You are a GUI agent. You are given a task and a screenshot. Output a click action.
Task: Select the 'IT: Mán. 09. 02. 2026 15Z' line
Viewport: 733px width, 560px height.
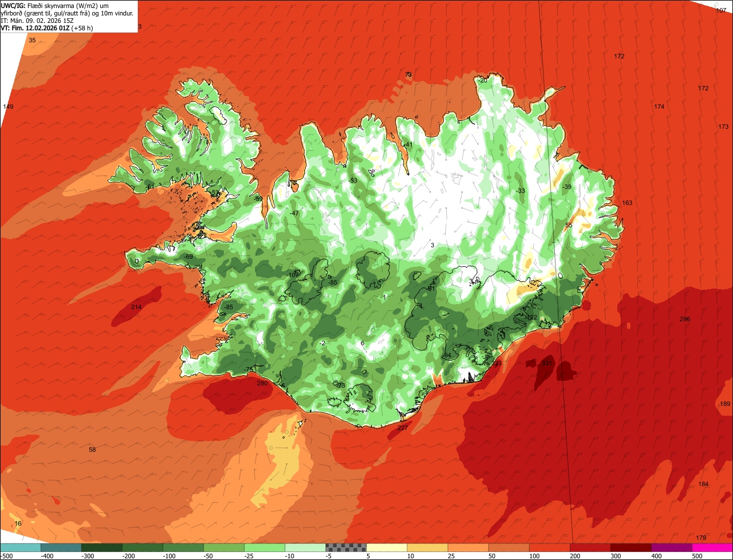37,20
